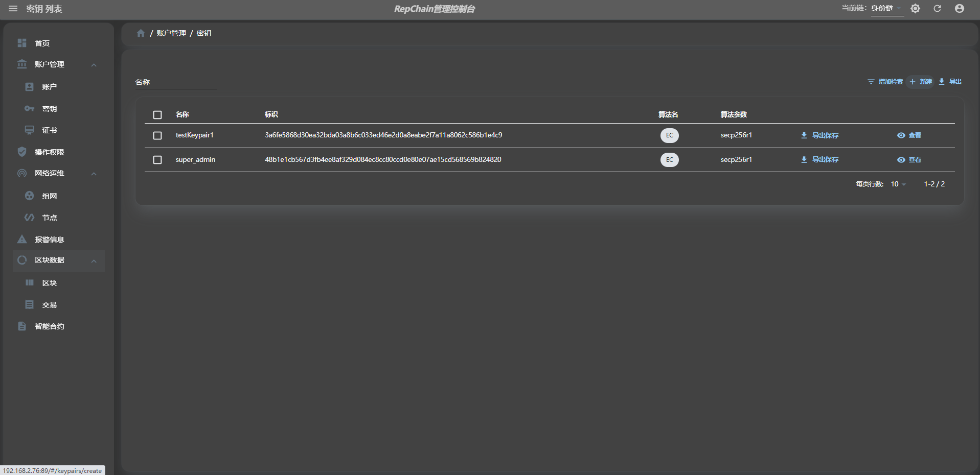Focus the 名称 search field

[x=176, y=82]
